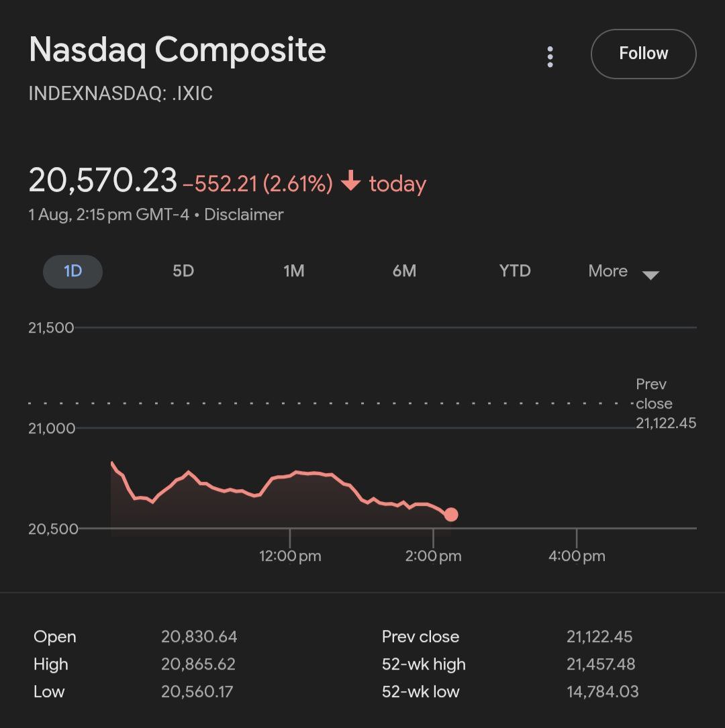725x728 pixels.
Task: Show the 1M chart range
Action: (294, 271)
